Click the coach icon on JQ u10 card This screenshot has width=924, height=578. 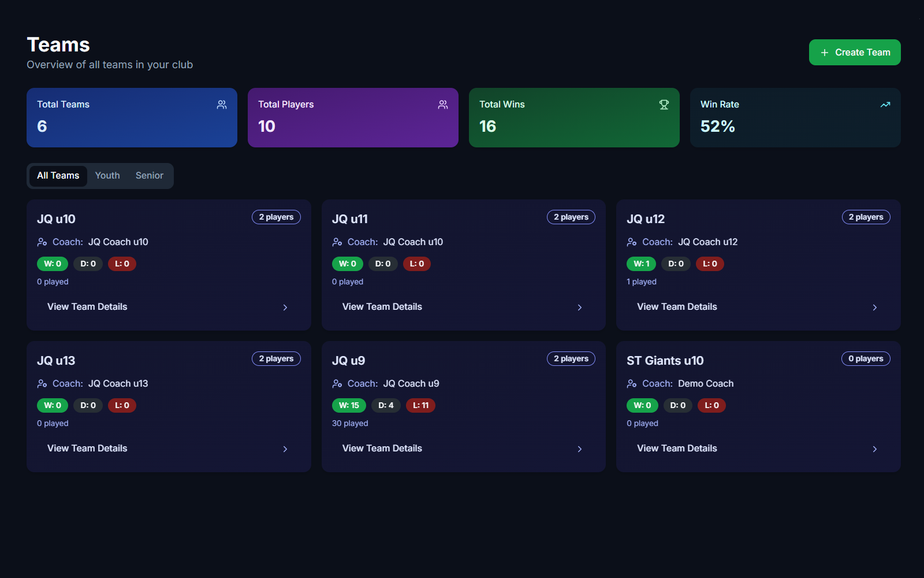click(x=42, y=242)
